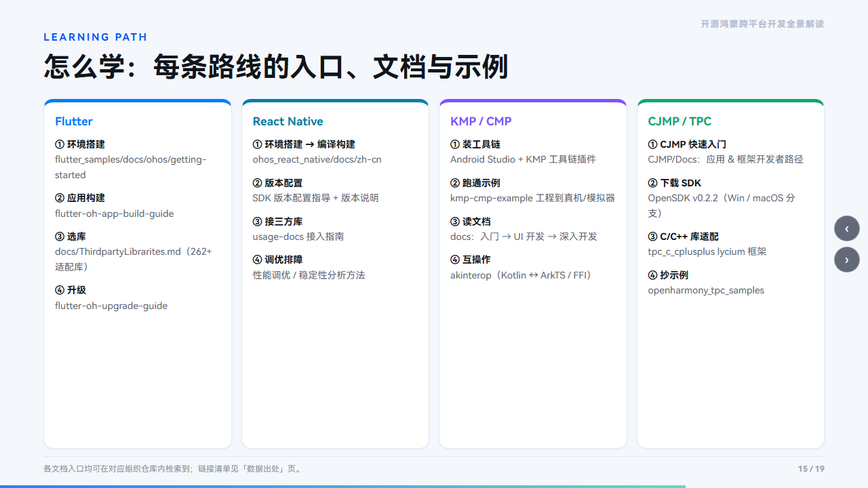Click CJMP step ④ 抄示例
Viewport: 868px width, 488px height.
(668, 275)
